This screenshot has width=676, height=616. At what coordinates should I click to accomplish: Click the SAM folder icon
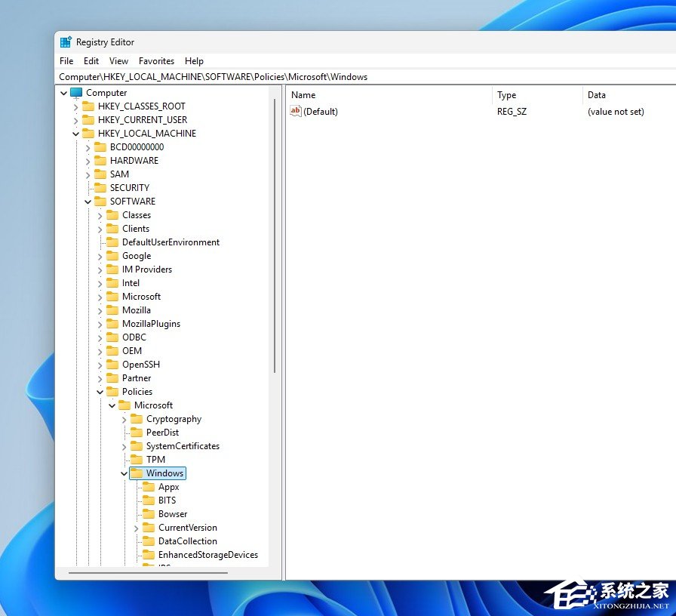[100, 174]
